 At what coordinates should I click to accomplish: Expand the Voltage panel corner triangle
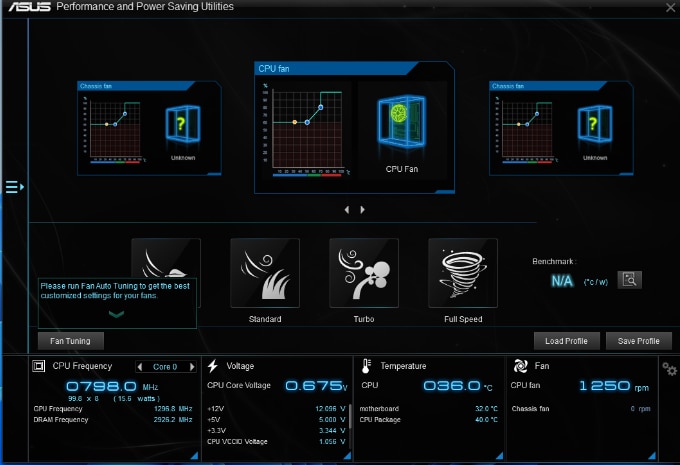coord(347,455)
